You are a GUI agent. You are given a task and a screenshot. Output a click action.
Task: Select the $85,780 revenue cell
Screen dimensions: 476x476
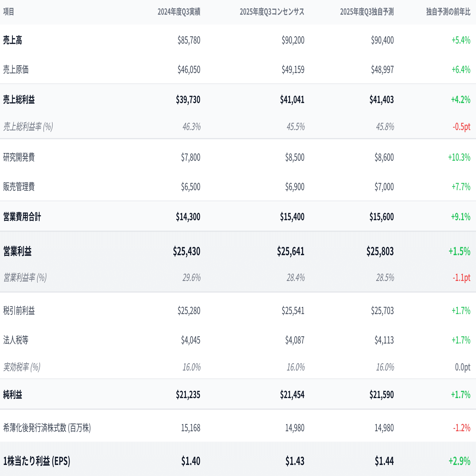[x=189, y=40]
